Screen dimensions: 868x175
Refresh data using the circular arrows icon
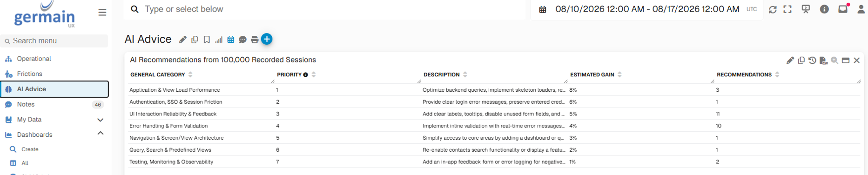(x=773, y=9)
